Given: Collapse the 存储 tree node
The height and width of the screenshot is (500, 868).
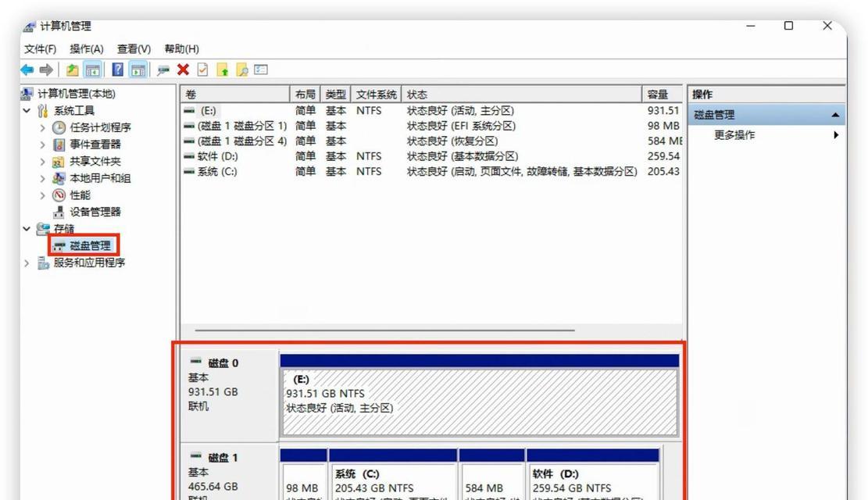Looking at the screenshot, I should tap(27, 229).
